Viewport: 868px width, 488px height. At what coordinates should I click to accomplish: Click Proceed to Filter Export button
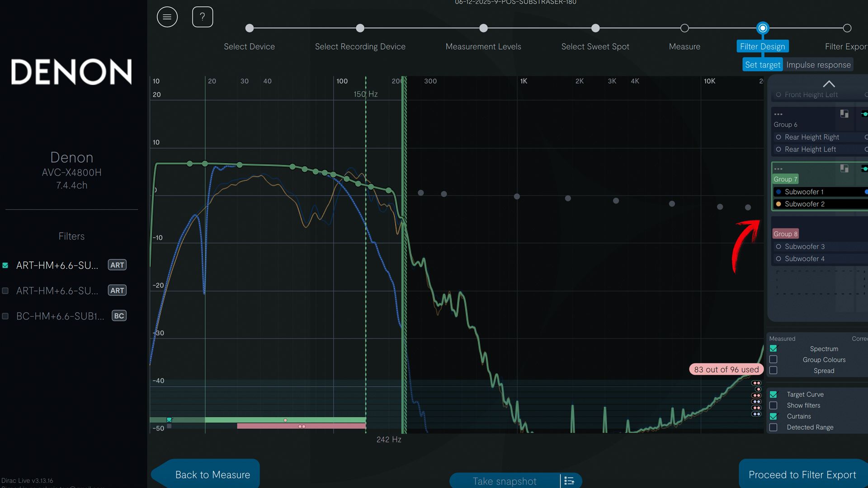(802, 474)
